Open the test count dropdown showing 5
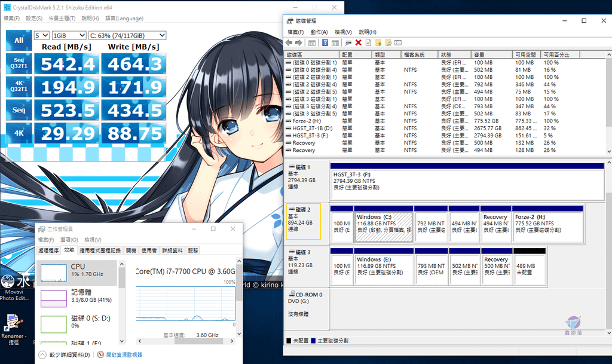 (41, 35)
